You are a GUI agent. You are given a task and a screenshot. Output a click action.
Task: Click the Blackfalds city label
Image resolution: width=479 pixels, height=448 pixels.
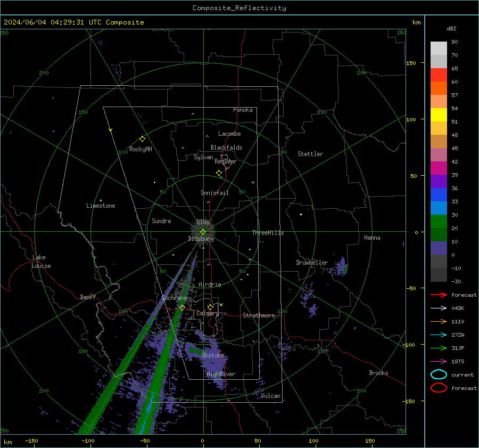click(226, 148)
